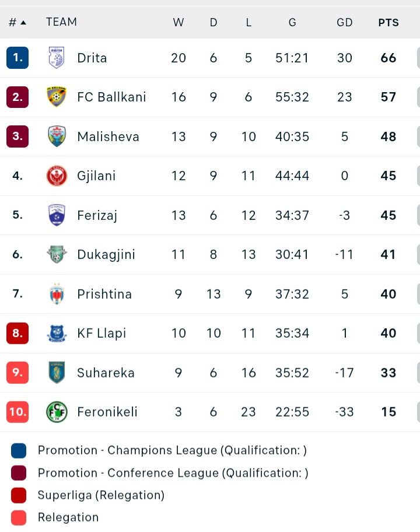420x532 pixels.
Task: Click the light red Relegation legend swatch
Action: [19, 518]
